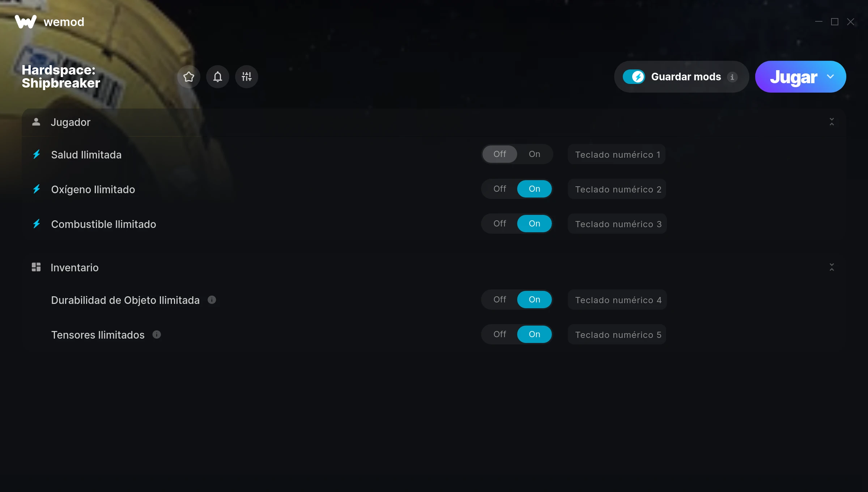Open info icon beside Tensores Ilimitados
This screenshot has width=868, height=492.
(x=157, y=335)
